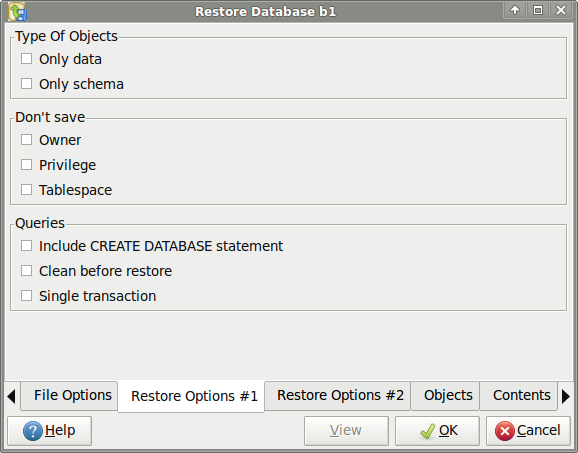Switch to the File Options tab
Screen dimensions: 578x453
point(69,395)
